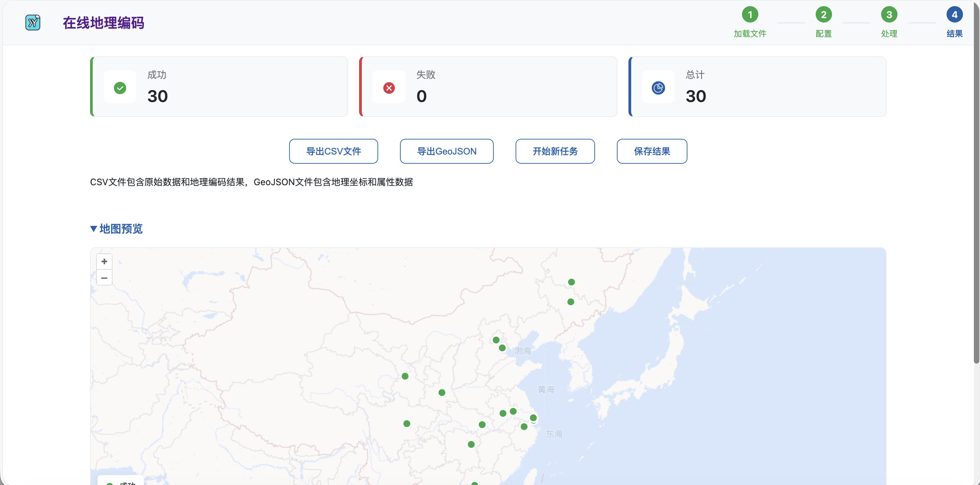Click the step 2 配置 circle icon

click(823, 15)
